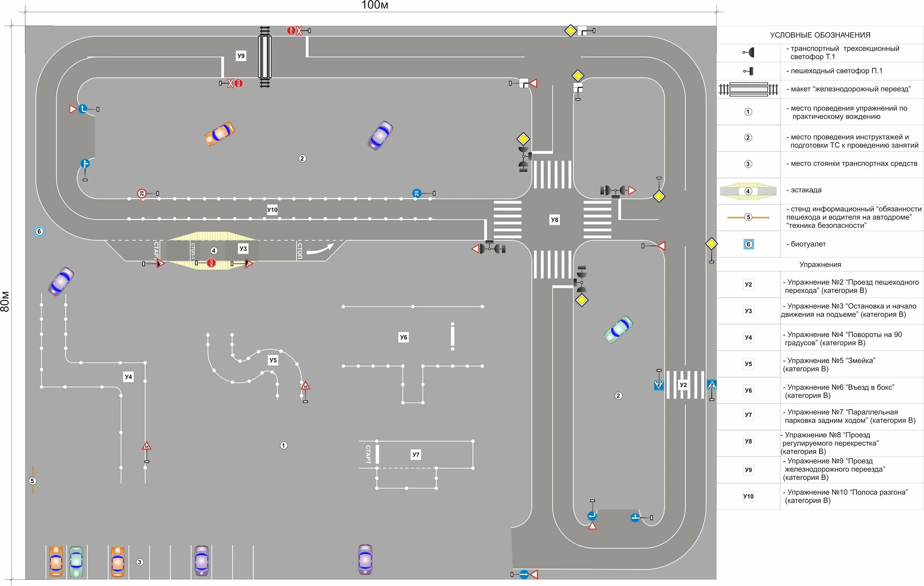Click the blue minimum speed 20 sign
Screen dimensions: 924x586
coord(417,194)
